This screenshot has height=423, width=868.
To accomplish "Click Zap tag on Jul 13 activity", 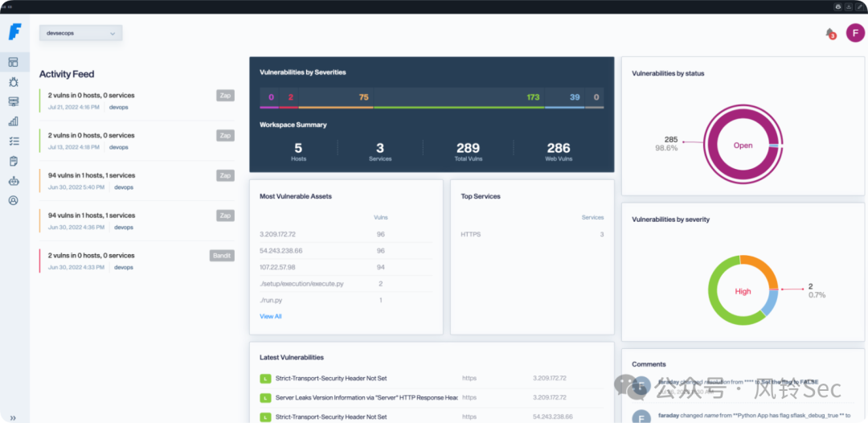I will [x=225, y=136].
